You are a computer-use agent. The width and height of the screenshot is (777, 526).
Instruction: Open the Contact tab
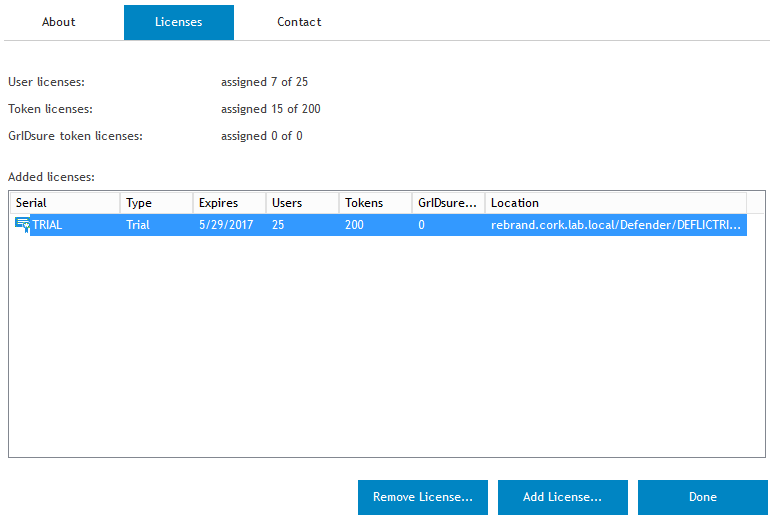tap(299, 22)
